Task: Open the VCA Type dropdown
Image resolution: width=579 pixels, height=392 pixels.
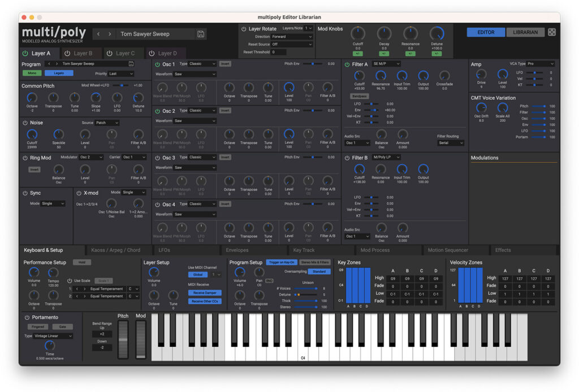Action: (539, 64)
